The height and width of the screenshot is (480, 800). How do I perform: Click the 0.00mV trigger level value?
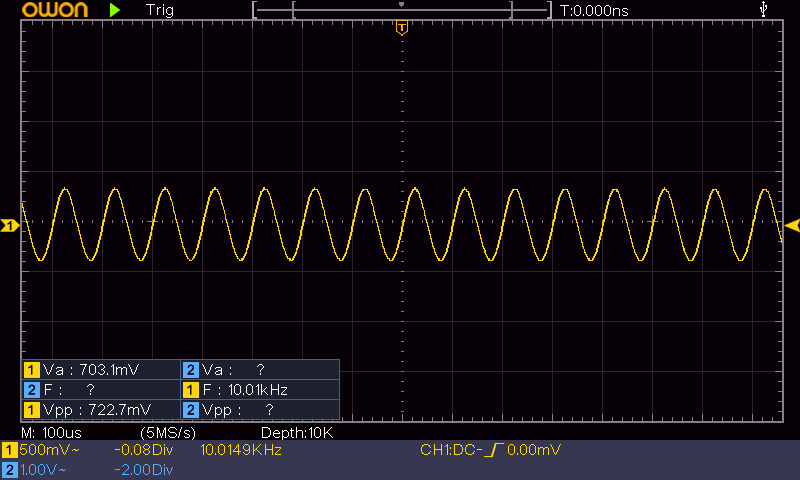coord(534,450)
